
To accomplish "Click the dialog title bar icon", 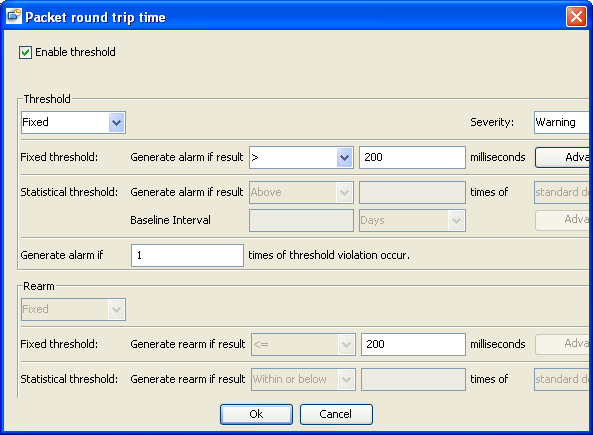I will [14, 16].
